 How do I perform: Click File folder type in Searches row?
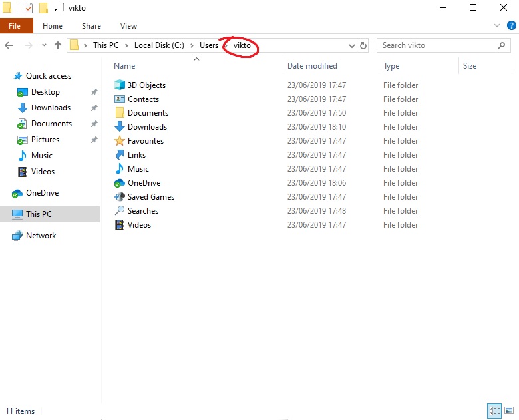coord(401,210)
